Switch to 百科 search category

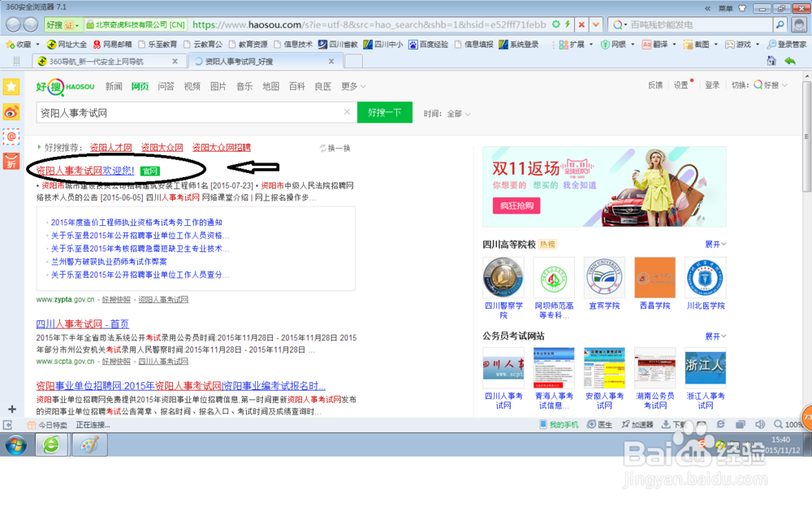click(x=296, y=87)
